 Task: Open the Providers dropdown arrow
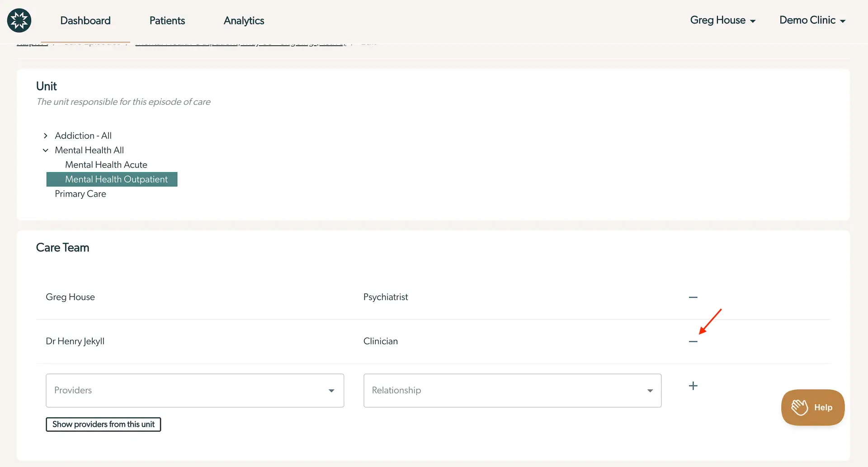[331, 390]
